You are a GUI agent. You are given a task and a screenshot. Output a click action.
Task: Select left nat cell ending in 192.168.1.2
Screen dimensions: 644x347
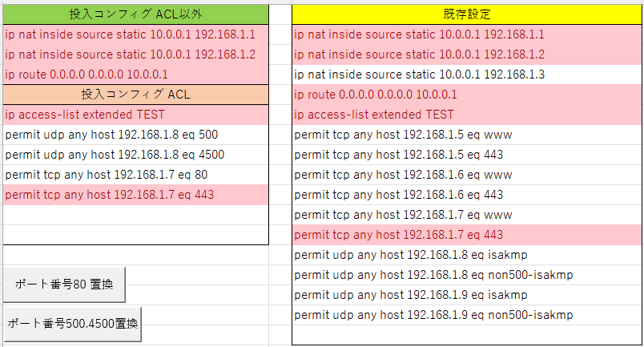click(x=136, y=54)
